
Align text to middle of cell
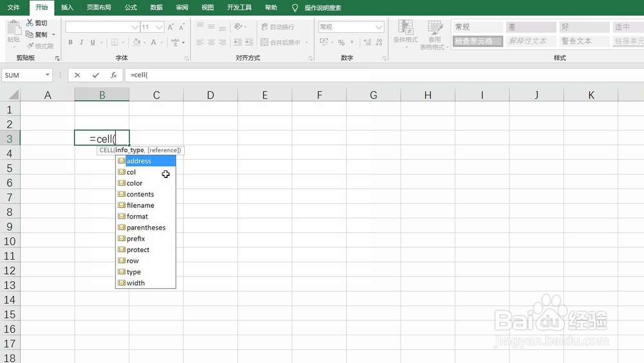(211, 26)
